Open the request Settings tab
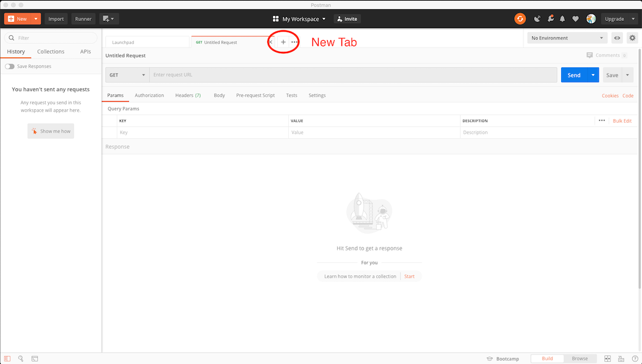 click(317, 95)
